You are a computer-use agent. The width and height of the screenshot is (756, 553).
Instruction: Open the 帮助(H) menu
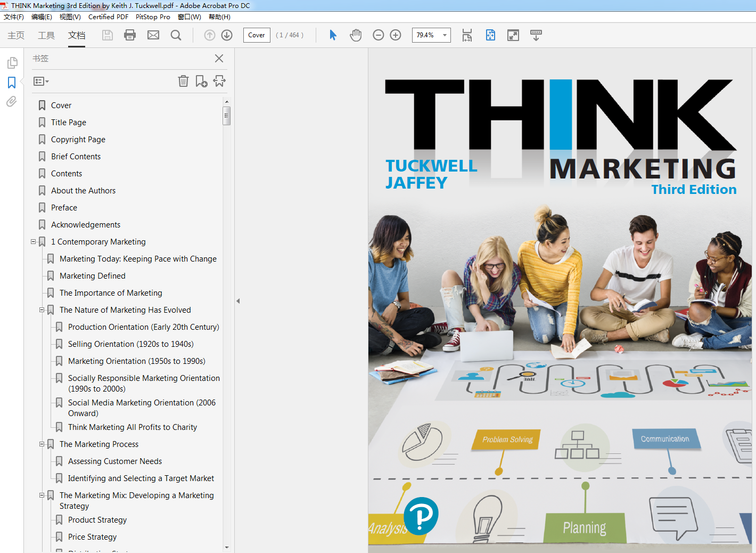point(219,17)
